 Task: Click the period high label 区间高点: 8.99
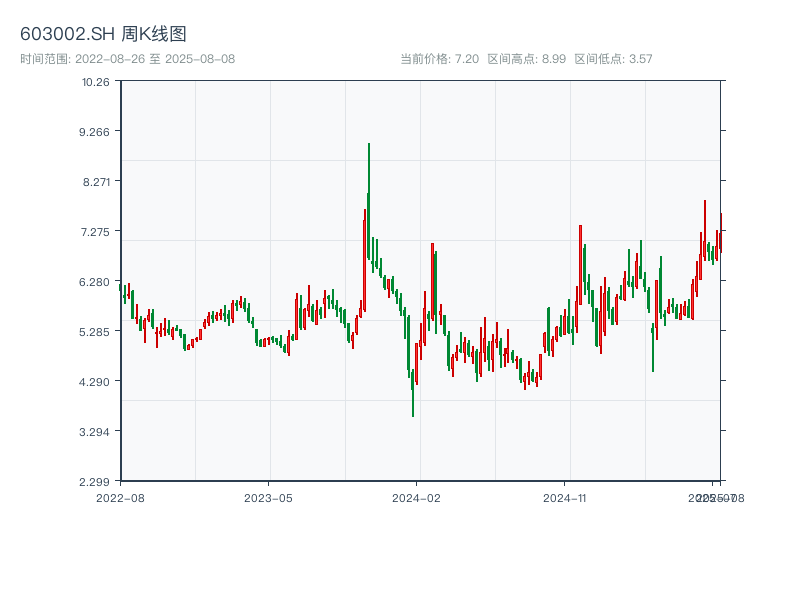(x=527, y=59)
